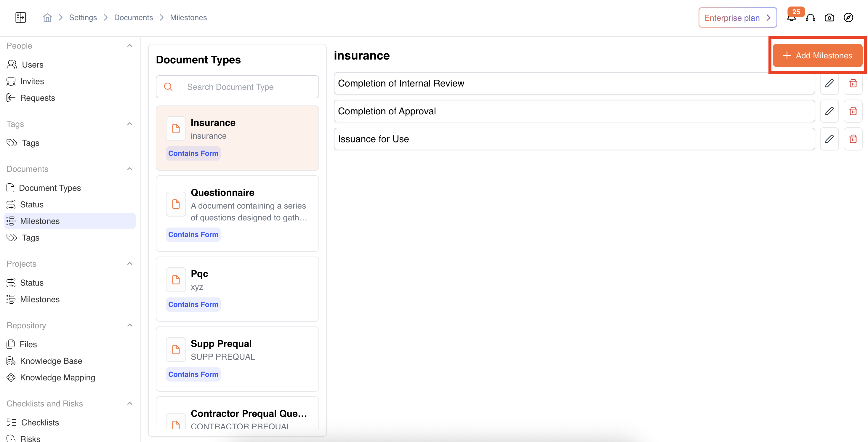This screenshot has height=442, width=868.
Task: Collapse the Projects sidebar section
Action: [130, 264]
